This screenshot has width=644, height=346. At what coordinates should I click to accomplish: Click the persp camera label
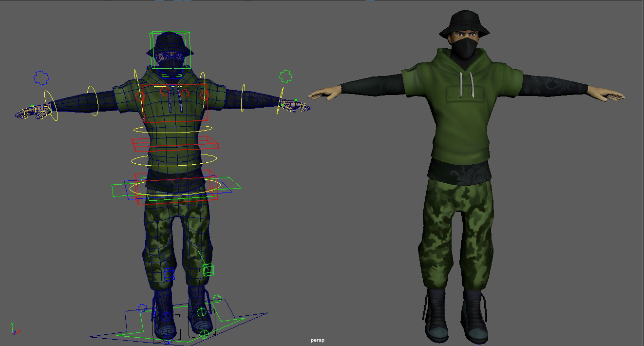pyautogui.click(x=317, y=340)
